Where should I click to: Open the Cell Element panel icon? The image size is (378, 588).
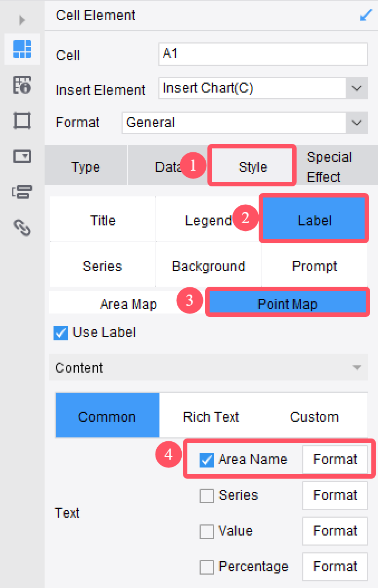(22, 49)
